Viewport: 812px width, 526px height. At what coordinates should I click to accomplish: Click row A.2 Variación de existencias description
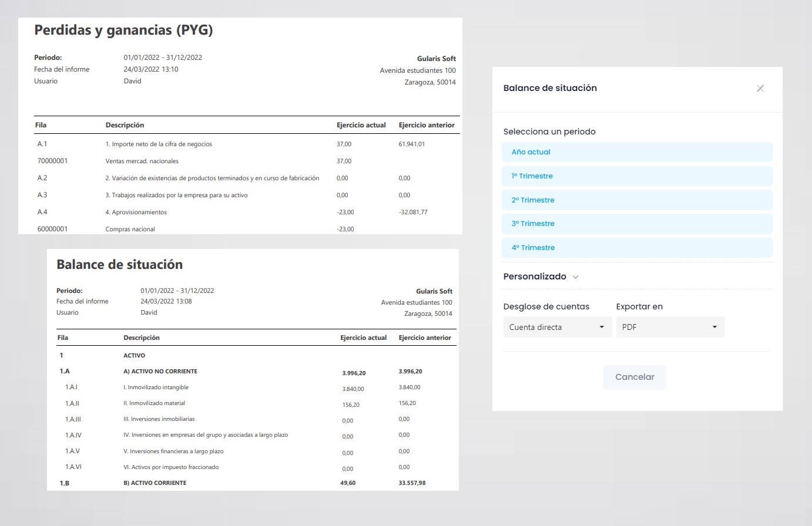click(x=212, y=178)
